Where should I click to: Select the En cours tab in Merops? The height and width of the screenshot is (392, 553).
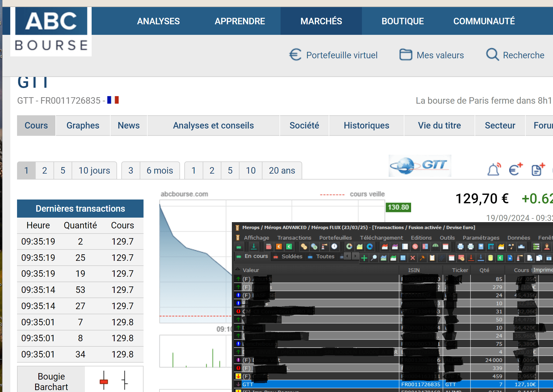(x=253, y=256)
